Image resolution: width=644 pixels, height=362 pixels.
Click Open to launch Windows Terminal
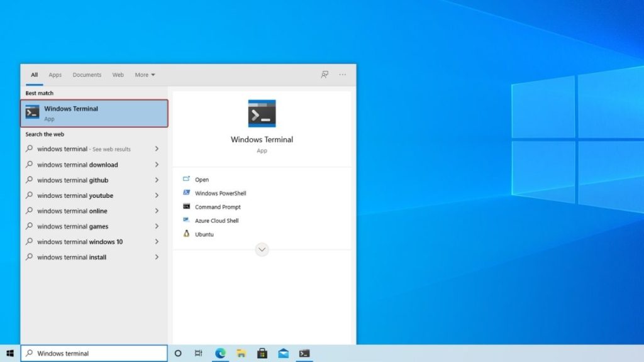203,179
